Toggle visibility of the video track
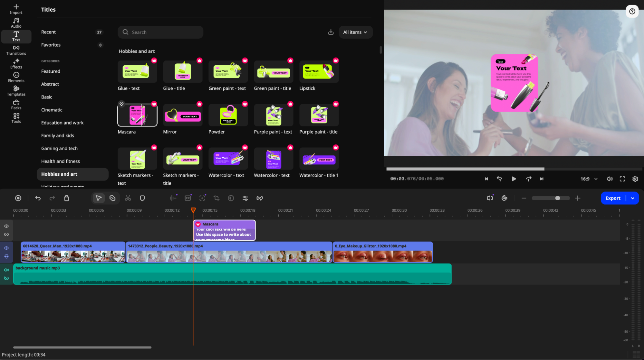This screenshot has height=360, width=644. (x=6, y=248)
